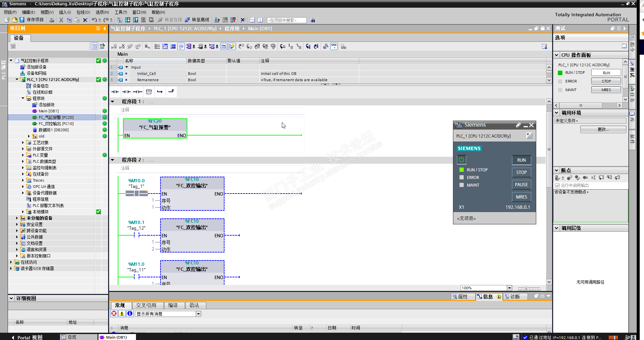Insert an empty box instruction
644x340 pixels.
pyautogui.click(x=149, y=92)
